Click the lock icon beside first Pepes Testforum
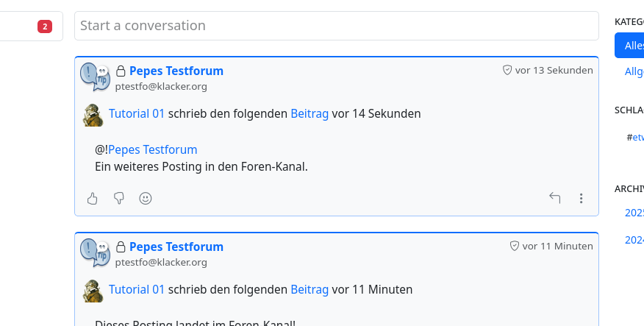The width and height of the screenshot is (644, 326). pyautogui.click(x=121, y=71)
